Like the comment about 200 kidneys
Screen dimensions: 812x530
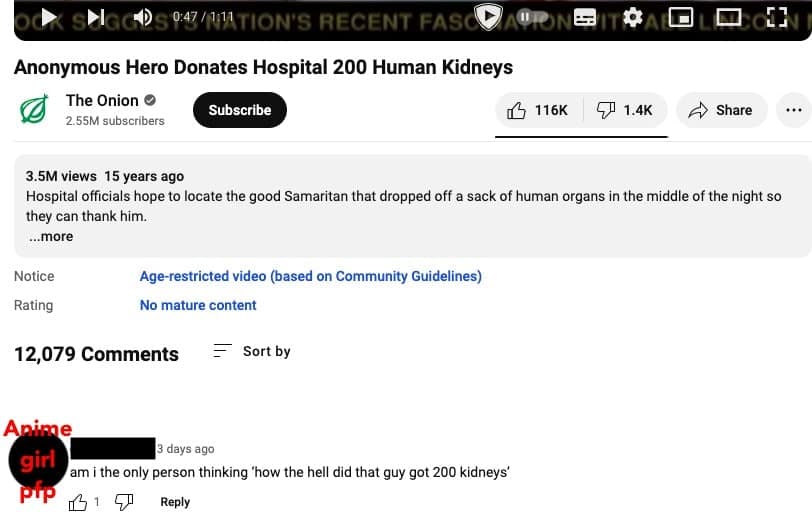(78, 502)
